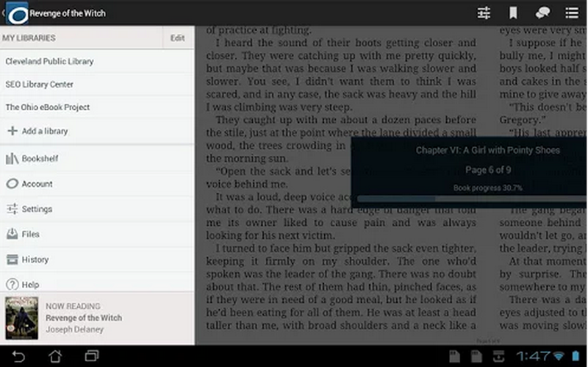
Task: Tap the Android recent apps button
Action: tap(92, 356)
